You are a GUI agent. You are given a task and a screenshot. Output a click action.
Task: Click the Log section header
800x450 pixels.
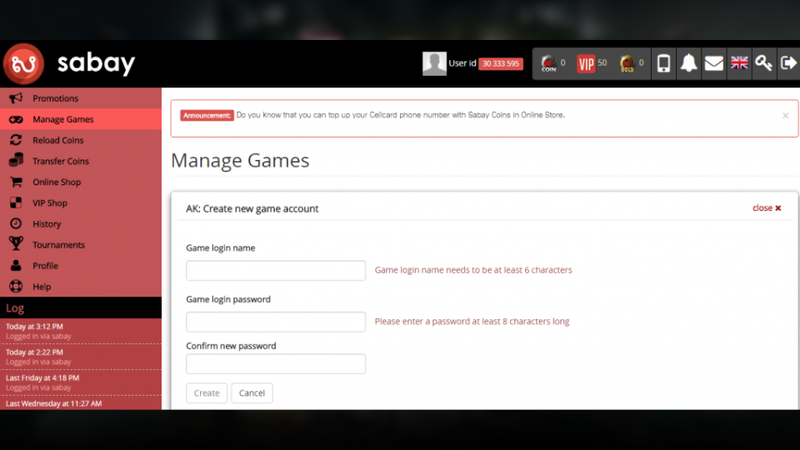(81, 308)
